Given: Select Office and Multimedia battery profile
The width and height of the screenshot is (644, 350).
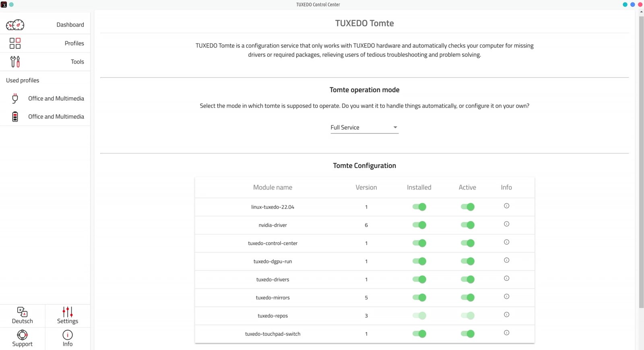Looking at the screenshot, I should tap(56, 117).
